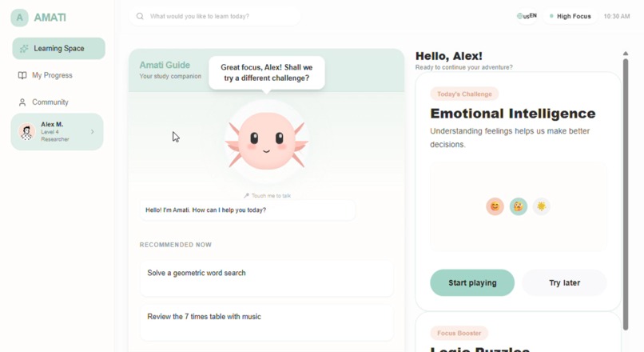644x352 pixels.
Task: Click the teal surprised face emoji
Action: pyautogui.click(x=519, y=206)
